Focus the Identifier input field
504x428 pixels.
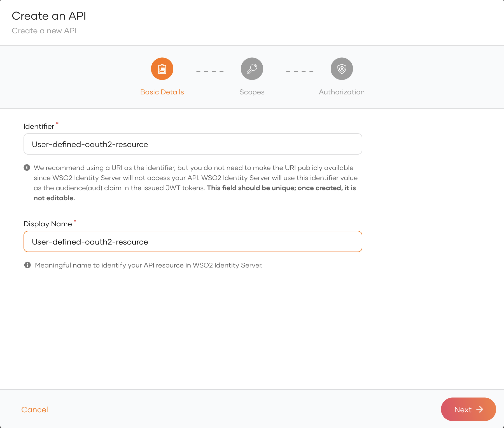tap(193, 144)
